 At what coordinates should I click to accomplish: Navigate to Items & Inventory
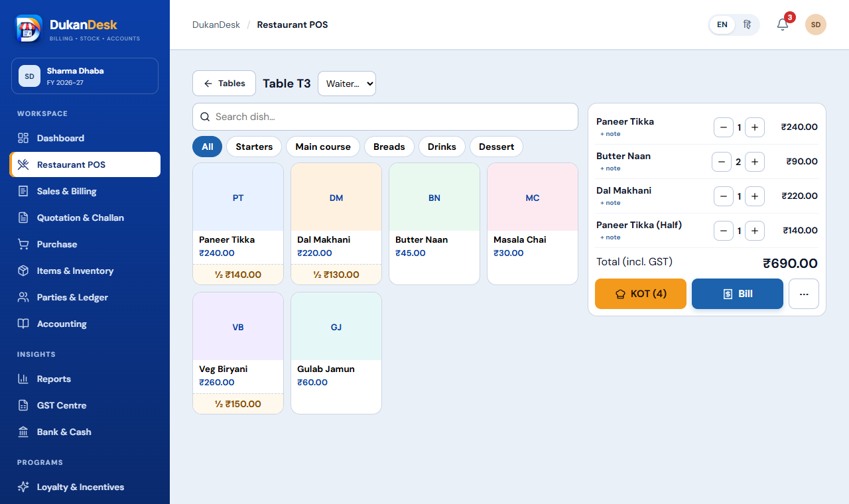click(85, 271)
